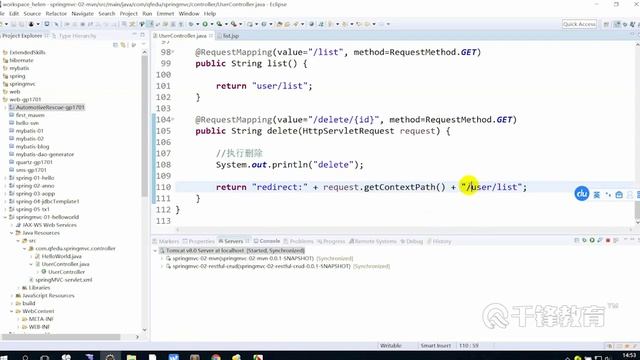Click the Start server green icon in Servers view

(x=592, y=241)
